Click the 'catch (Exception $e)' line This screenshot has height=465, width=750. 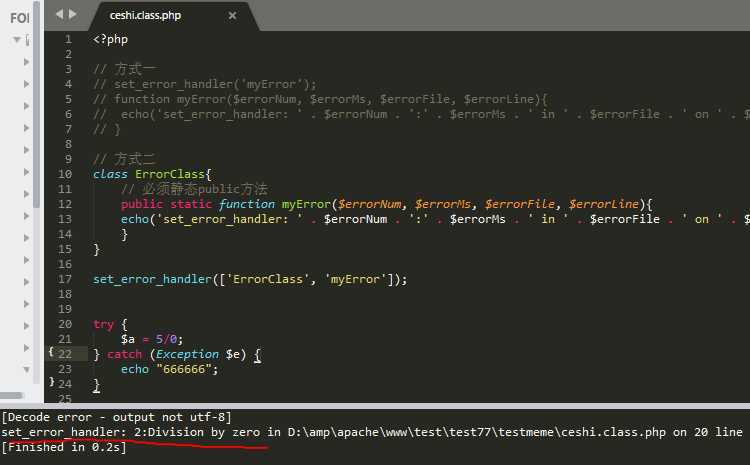177,354
